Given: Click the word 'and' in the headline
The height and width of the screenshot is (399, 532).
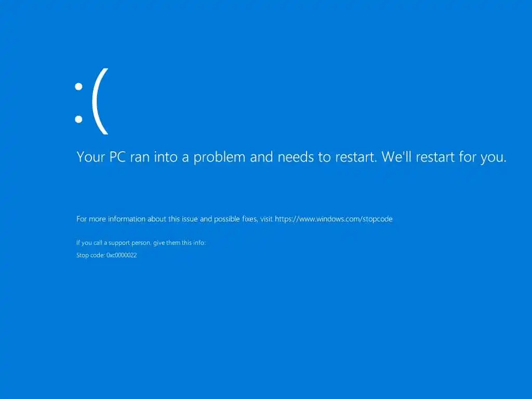Looking at the screenshot, I should pos(261,157).
